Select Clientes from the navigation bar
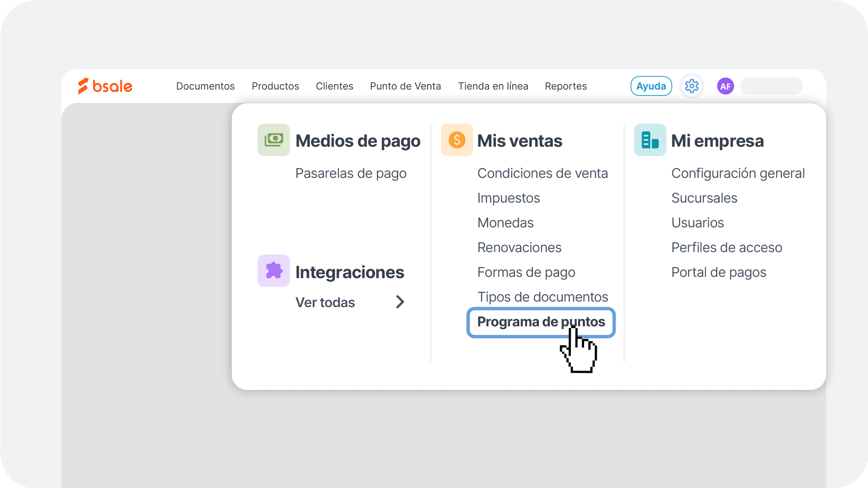 pyautogui.click(x=334, y=86)
